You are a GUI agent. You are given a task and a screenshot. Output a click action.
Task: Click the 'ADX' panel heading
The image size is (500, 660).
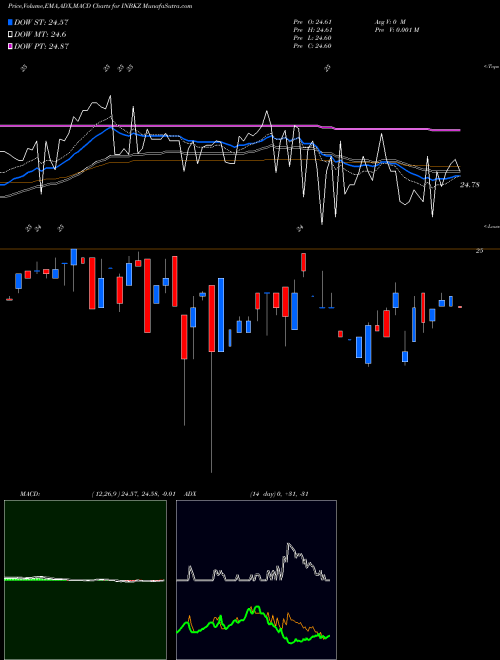pyautogui.click(x=191, y=494)
